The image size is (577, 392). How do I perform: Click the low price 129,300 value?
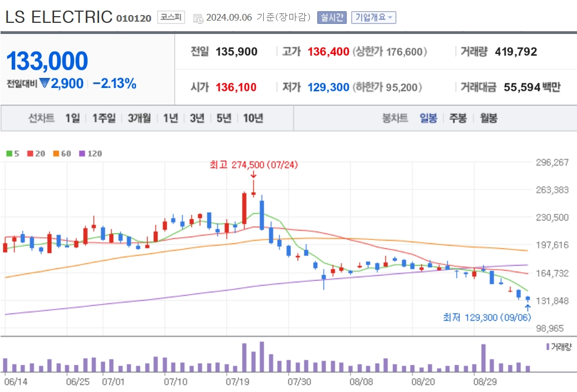click(x=328, y=87)
